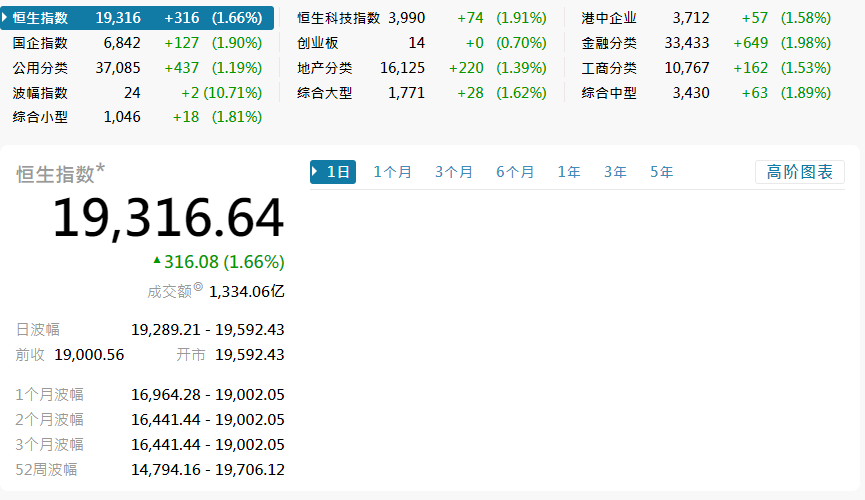
Task: Select the 1年 chart range
Action: [569, 172]
